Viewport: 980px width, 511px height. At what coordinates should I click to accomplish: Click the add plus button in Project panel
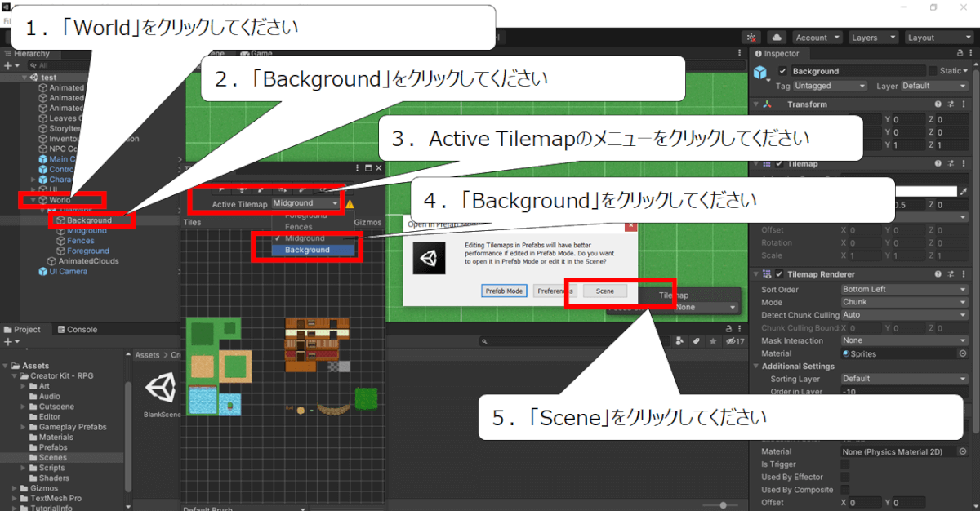(10, 342)
